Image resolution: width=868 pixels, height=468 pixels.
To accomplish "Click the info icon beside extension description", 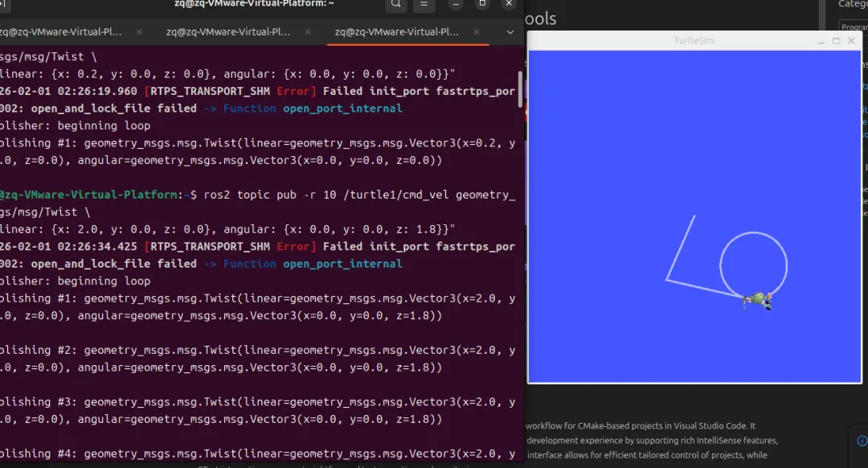I will coord(862,441).
